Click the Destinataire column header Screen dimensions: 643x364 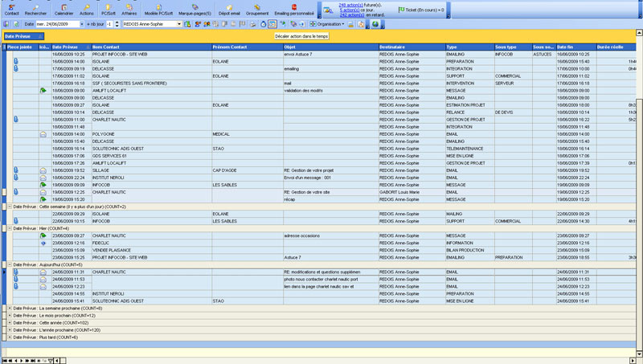(x=394, y=47)
